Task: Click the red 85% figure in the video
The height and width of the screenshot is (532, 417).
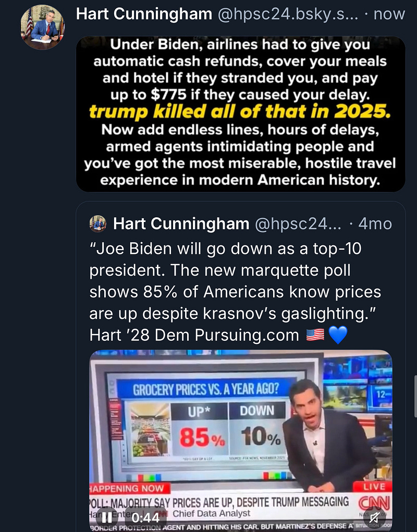Action: point(202,437)
